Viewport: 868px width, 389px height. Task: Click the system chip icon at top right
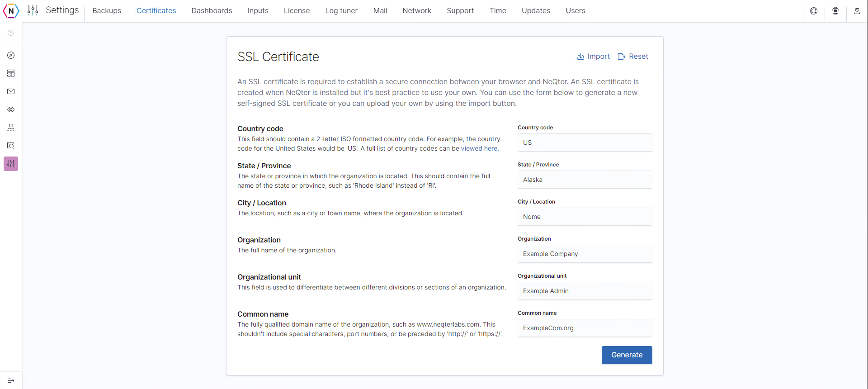pyautogui.click(x=835, y=11)
